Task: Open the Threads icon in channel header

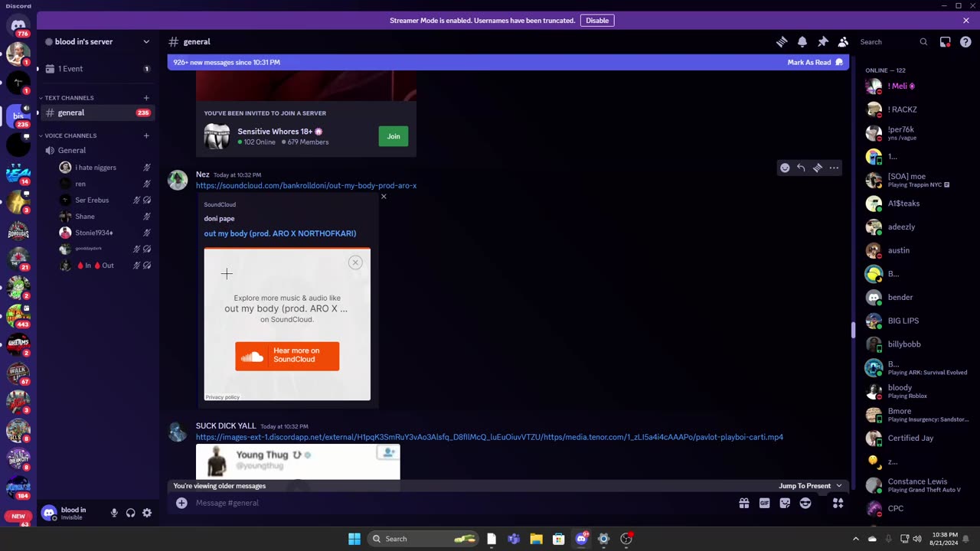Action: [782, 42]
